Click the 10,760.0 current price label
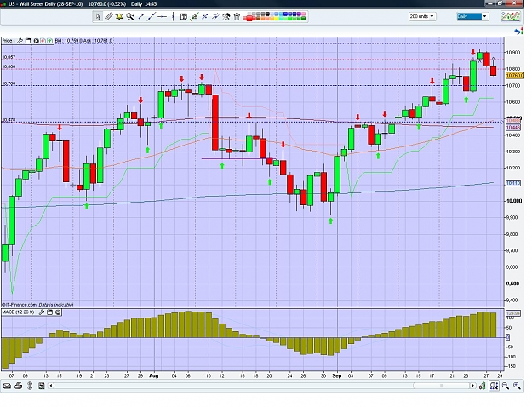Viewport: 532px width, 407px height. (x=514, y=76)
